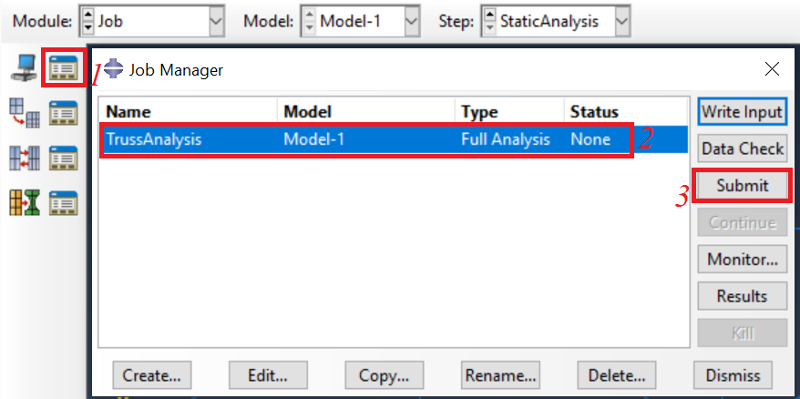Expand the Step dropdown showing StaticAnalysis
This screenshot has width=800, height=399.
point(555,21)
